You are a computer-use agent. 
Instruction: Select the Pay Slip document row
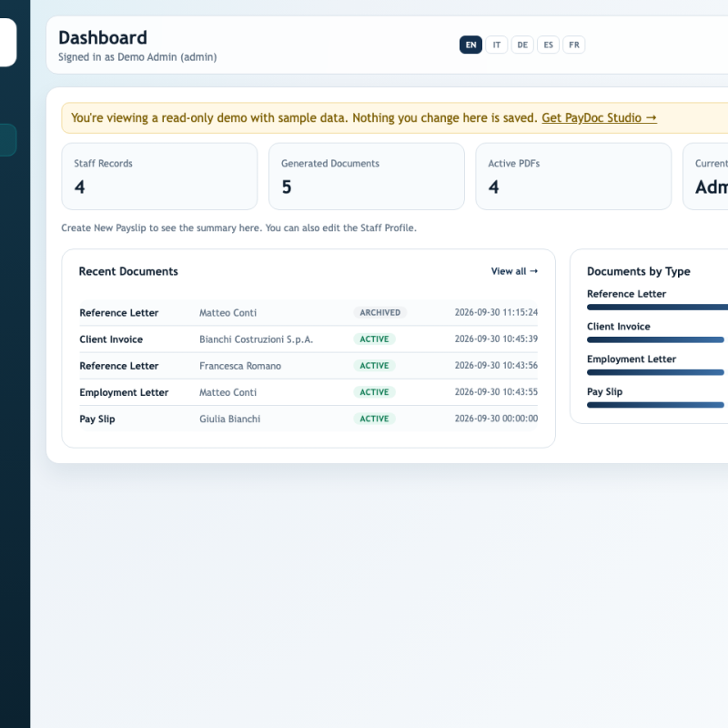[308, 419]
